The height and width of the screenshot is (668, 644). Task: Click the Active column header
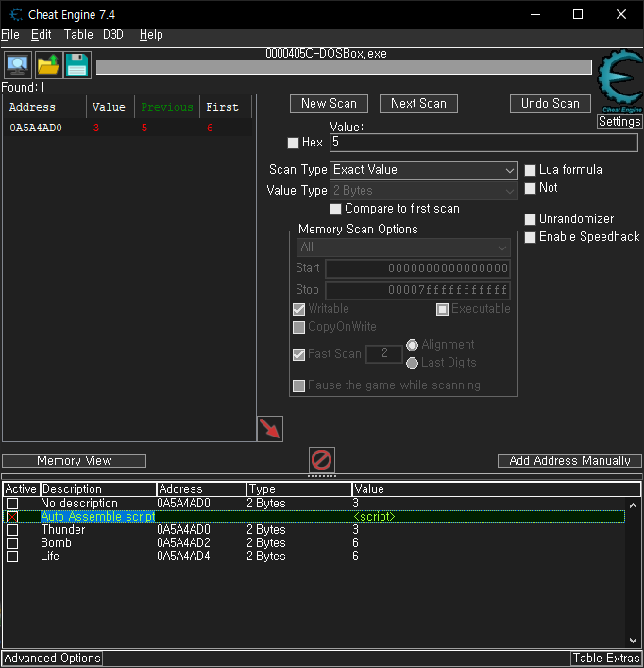click(x=22, y=489)
